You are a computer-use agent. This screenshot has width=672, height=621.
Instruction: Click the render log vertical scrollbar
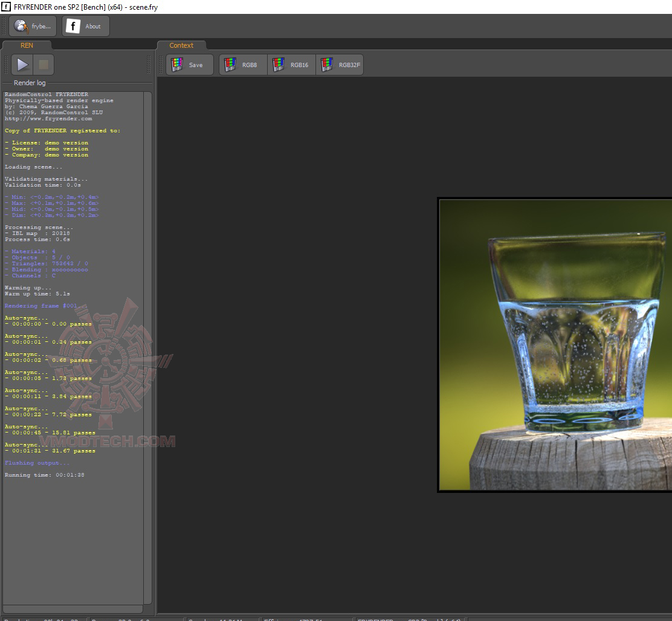[x=147, y=347]
